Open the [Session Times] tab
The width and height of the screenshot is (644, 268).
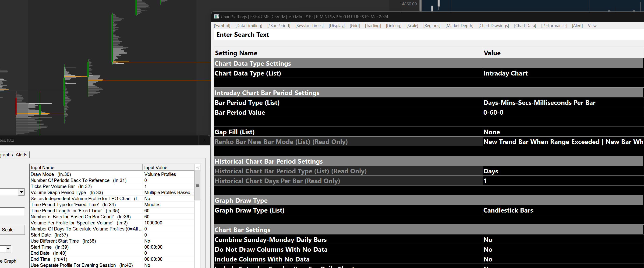click(309, 25)
